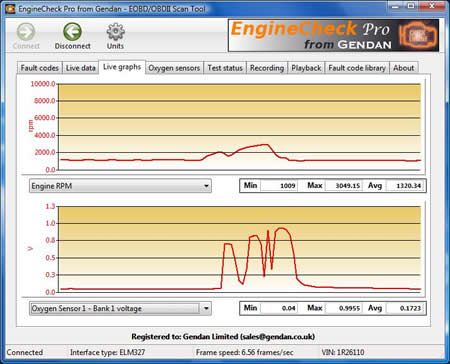450x364 pixels.
Task: Open the Engine RPM parameter dropdown
Action: pos(120,186)
